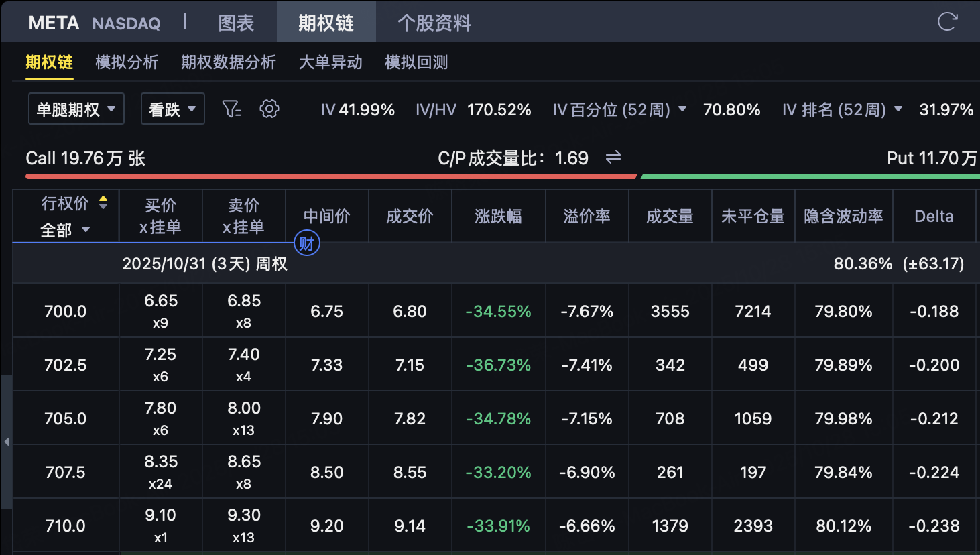Screen dimensions: 980x555
Task: Expand the 看跌 option type dropdown
Action: 172,109
